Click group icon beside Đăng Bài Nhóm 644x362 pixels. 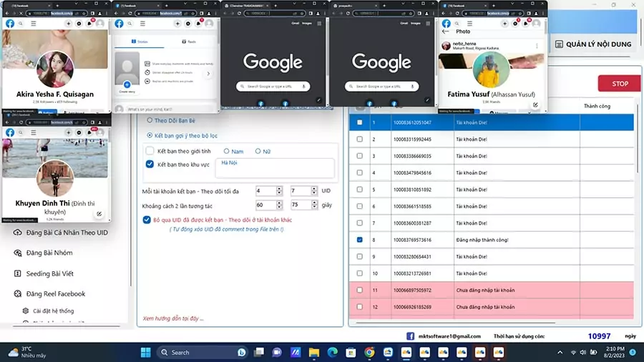[x=17, y=253]
